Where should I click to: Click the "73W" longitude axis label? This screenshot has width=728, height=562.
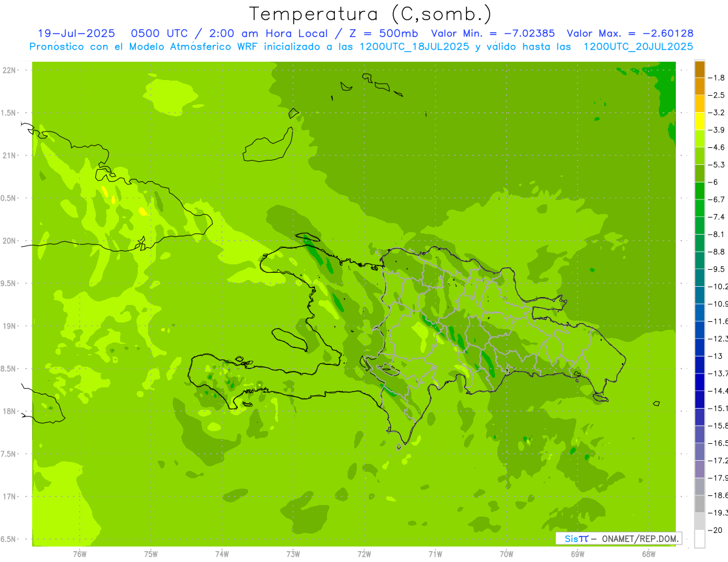coord(293,554)
